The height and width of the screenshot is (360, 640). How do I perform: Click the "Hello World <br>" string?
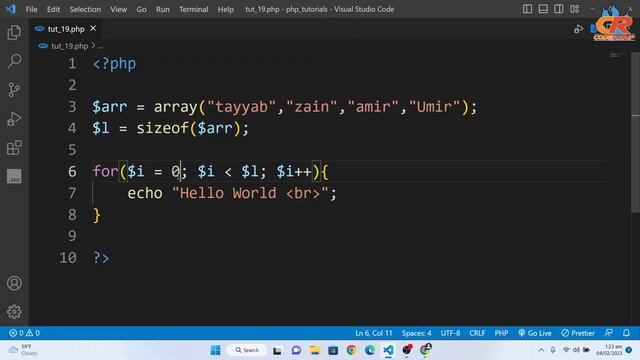[250, 193]
